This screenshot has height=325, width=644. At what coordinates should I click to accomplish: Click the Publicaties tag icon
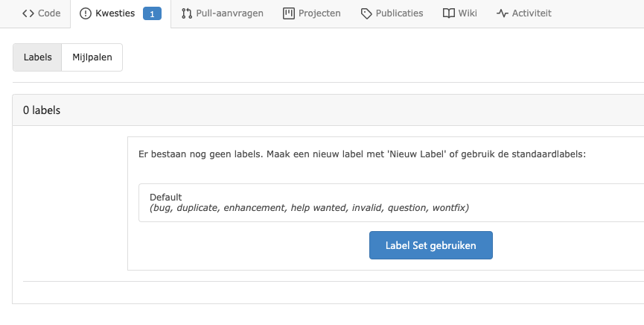366,13
